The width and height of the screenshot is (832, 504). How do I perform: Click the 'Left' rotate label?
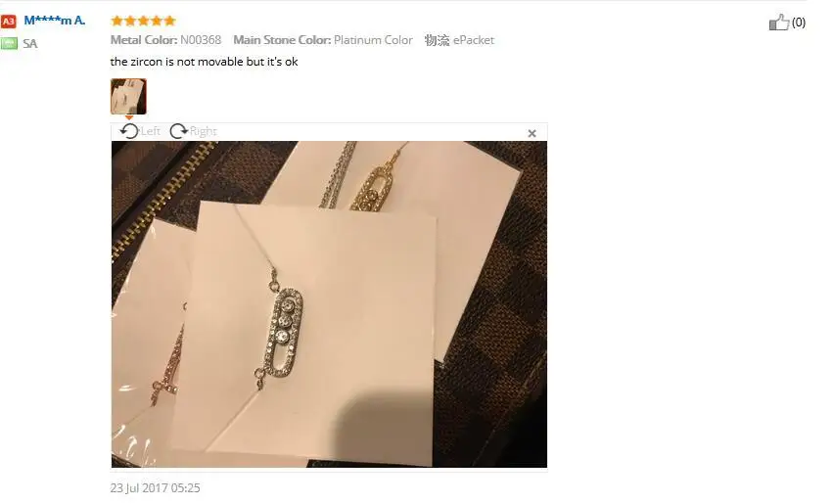click(150, 131)
